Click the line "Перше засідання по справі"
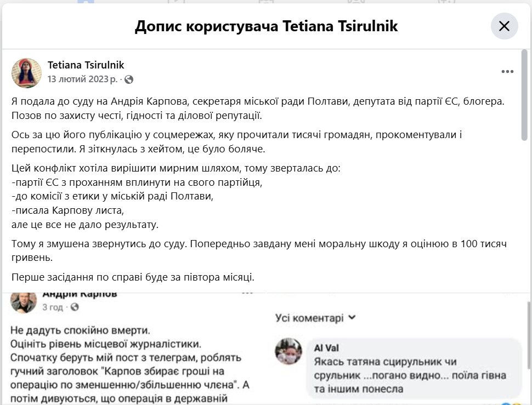 tap(147, 278)
